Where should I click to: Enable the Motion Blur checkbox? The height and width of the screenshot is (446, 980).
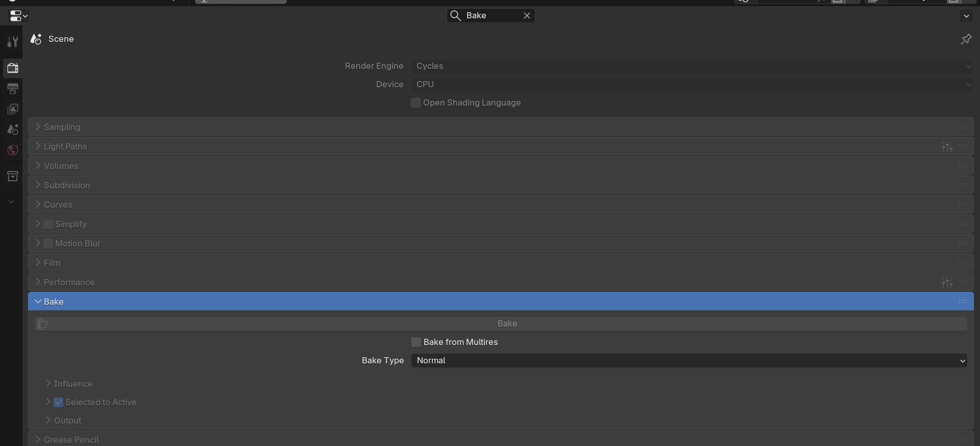(x=48, y=243)
